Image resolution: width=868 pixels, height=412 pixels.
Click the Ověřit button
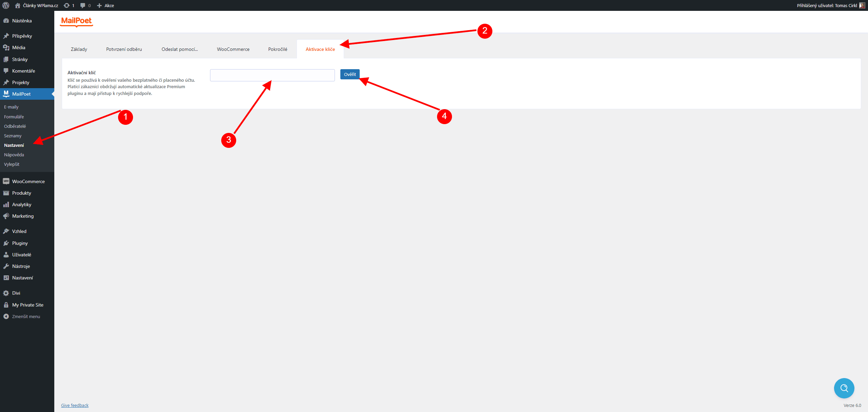(x=350, y=74)
